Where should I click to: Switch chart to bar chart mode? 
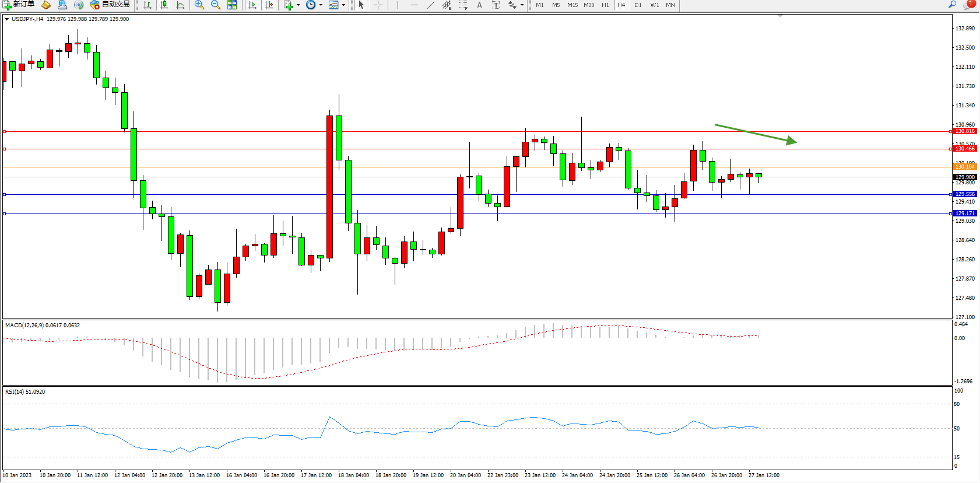point(147,5)
